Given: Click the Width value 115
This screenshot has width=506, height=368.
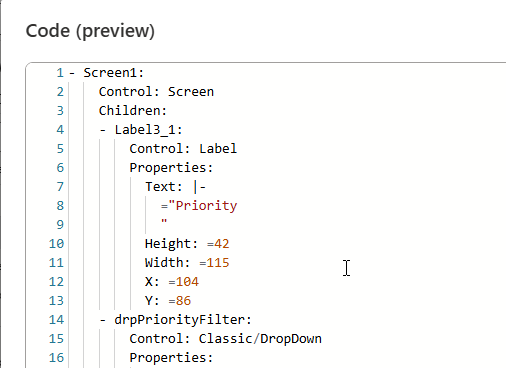Looking at the screenshot, I should click(x=218, y=263).
